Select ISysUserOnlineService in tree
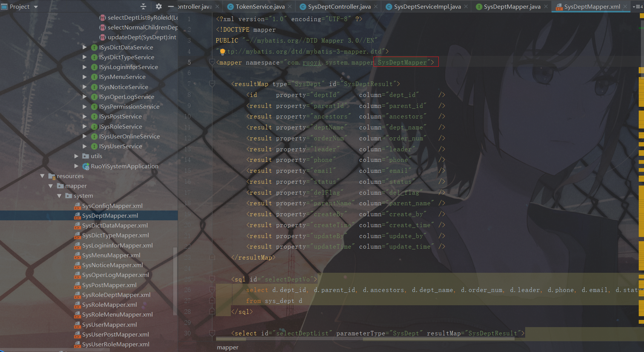This screenshot has height=352, width=644. point(129,136)
